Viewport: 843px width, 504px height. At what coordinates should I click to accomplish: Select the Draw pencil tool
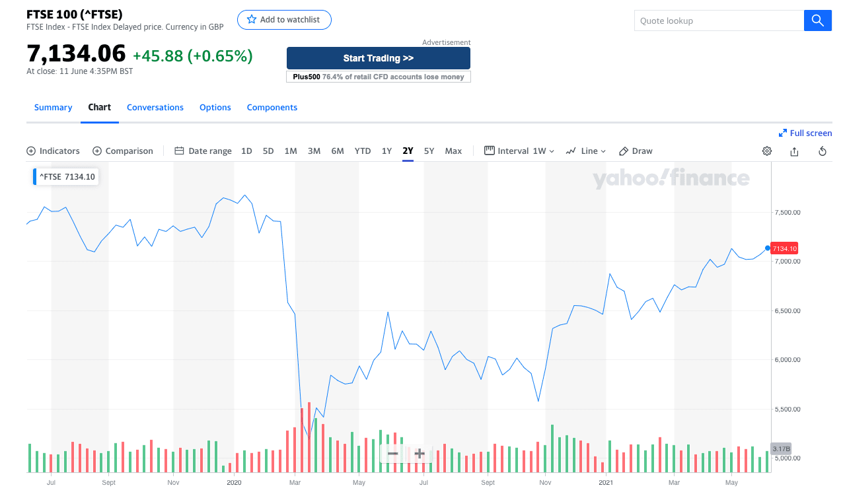pos(636,151)
